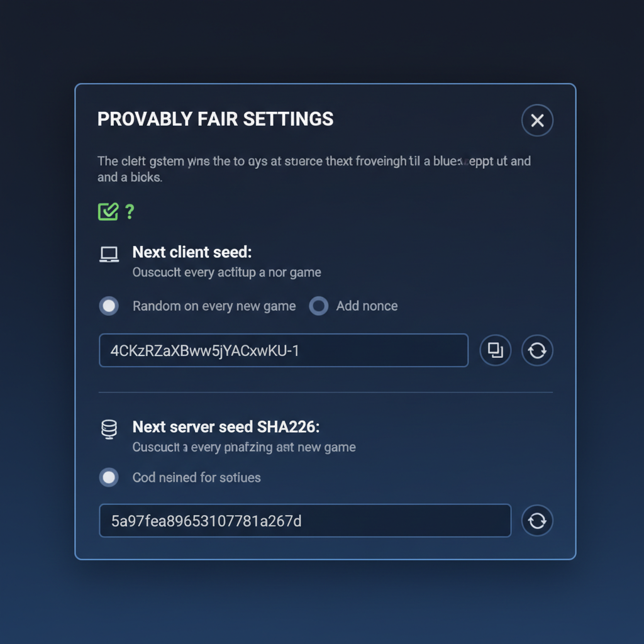Select the Add nonce option

[319, 306]
